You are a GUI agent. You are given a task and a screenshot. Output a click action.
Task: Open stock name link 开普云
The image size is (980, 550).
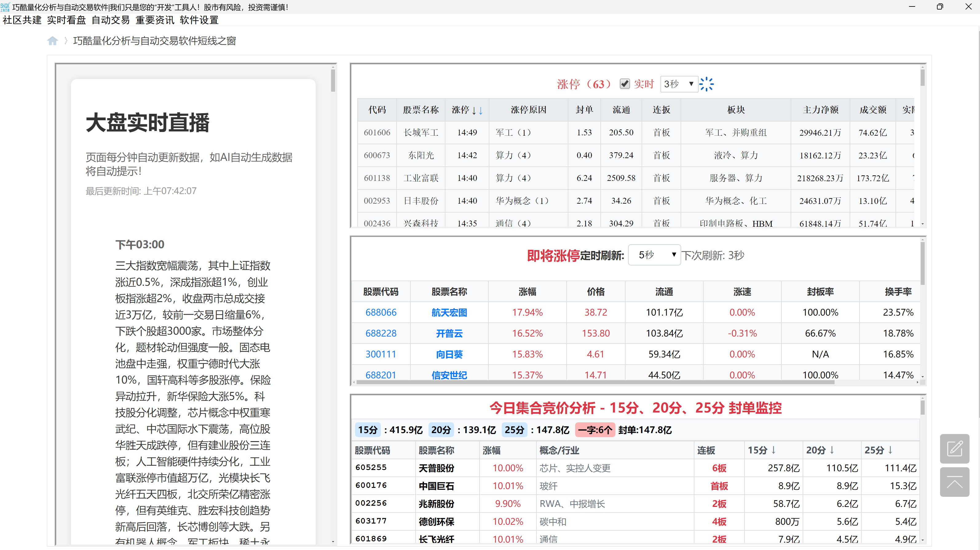click(449, 333)
